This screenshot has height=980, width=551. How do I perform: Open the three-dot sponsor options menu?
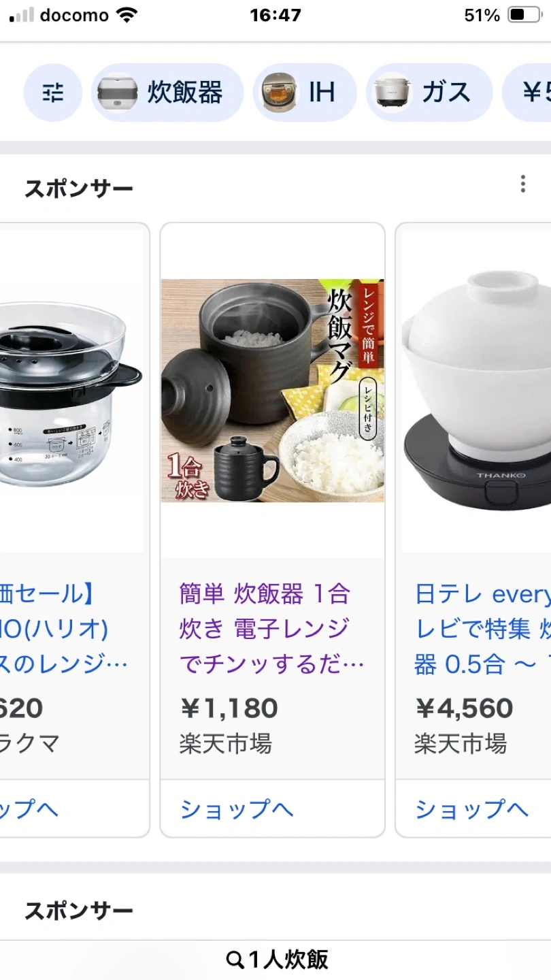(522, 184)
